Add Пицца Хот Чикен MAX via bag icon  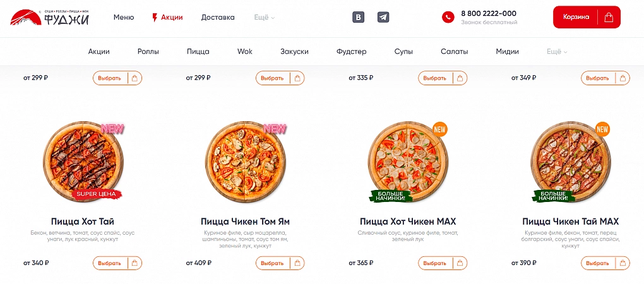click(461, 263)
